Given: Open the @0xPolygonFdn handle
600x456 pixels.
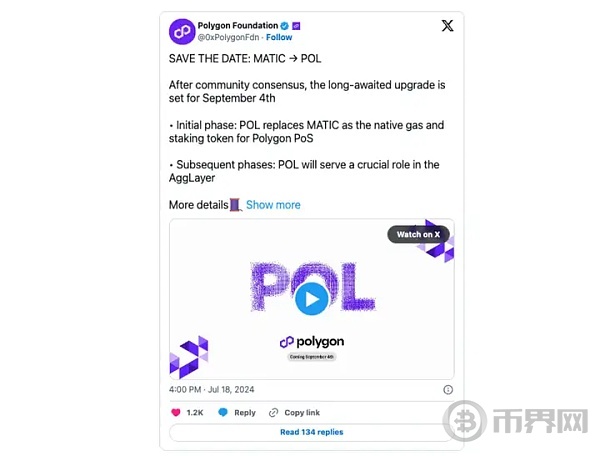Looking at the screenshot, I should pyautogui.click(x=228, y=37).
